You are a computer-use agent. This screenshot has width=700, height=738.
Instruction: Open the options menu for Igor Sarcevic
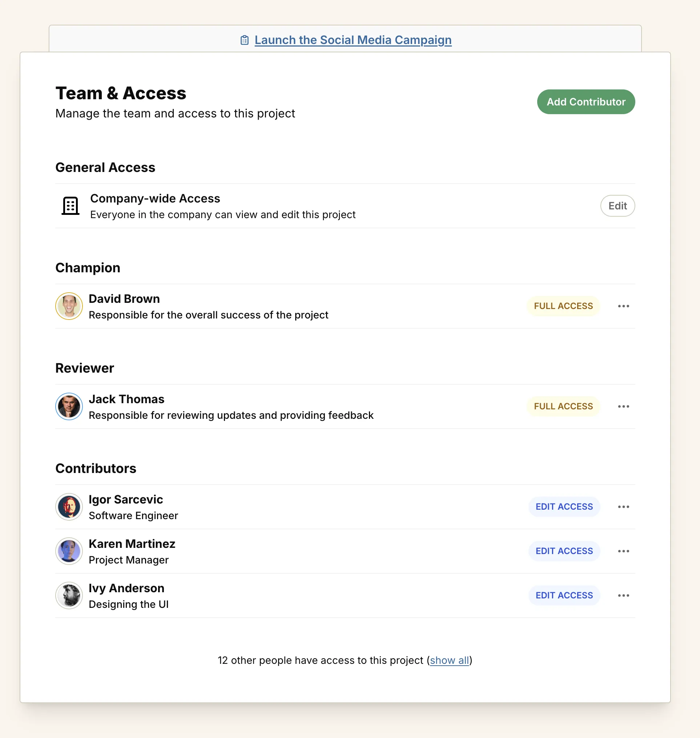(623, 506)
